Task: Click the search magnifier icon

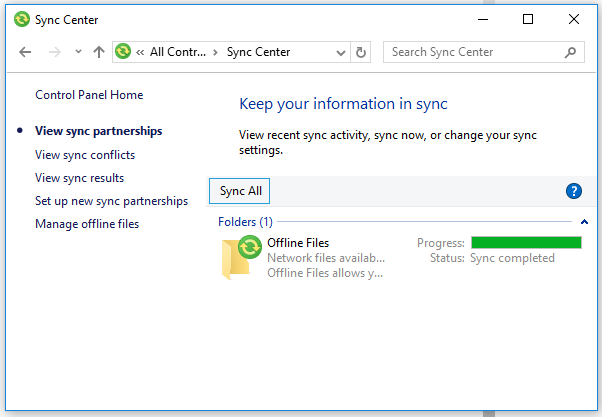Action: pyautogui.click(x=571, y=52)
